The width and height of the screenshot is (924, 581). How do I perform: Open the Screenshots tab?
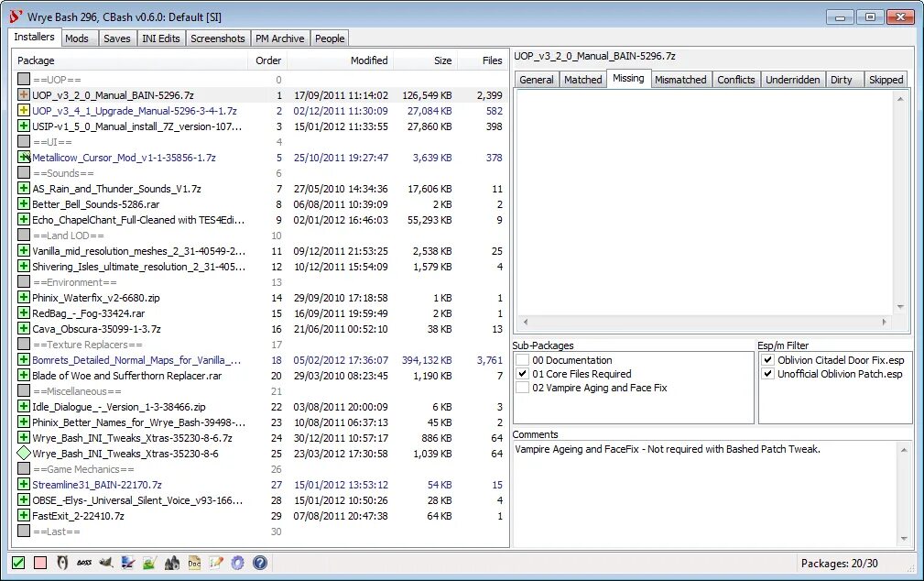pos(217,38)
